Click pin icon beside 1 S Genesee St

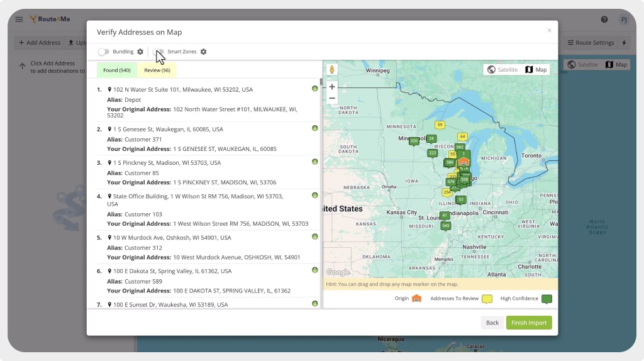click(x=109, y=130)
